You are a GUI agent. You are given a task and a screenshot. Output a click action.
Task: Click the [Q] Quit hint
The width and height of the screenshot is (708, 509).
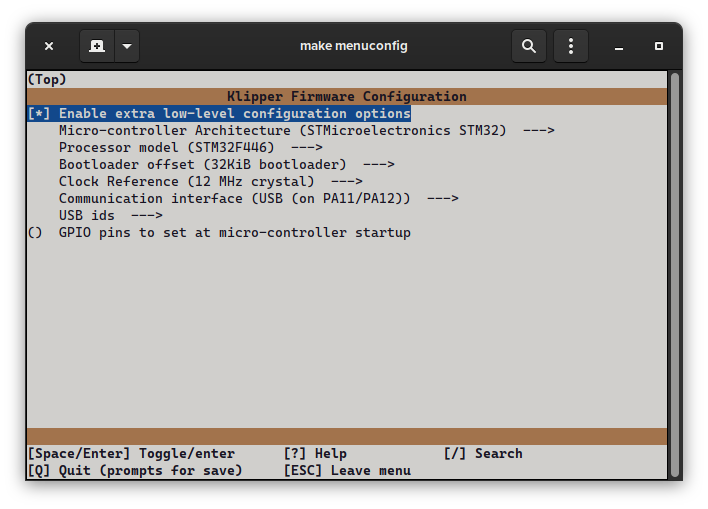[135, 471]
